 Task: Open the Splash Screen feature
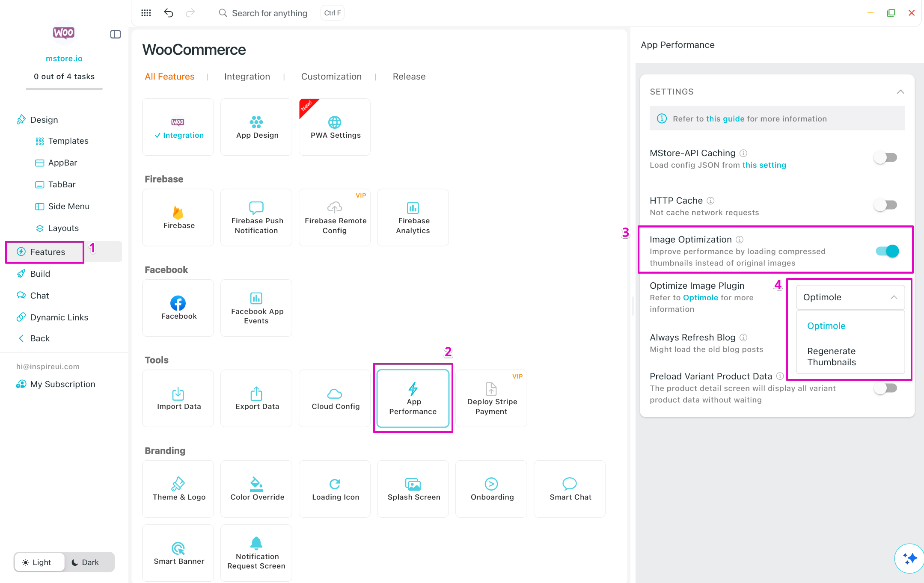pyautogui.click(x=413, y=489)
